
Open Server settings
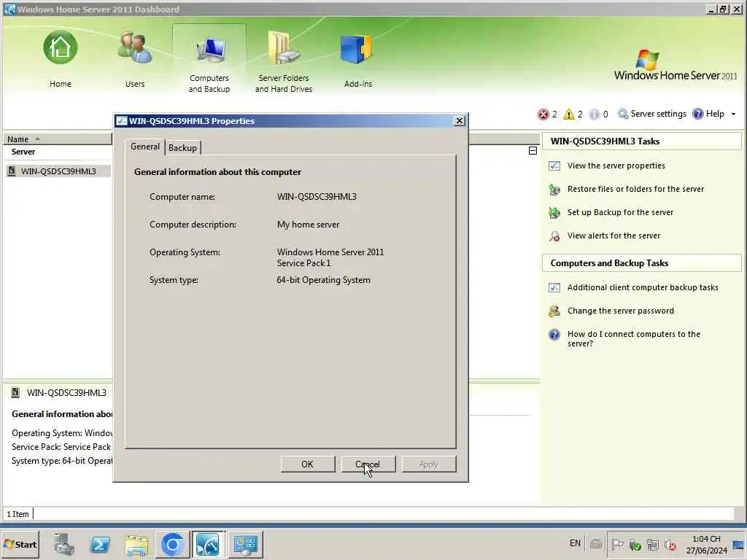click(651, 114)
